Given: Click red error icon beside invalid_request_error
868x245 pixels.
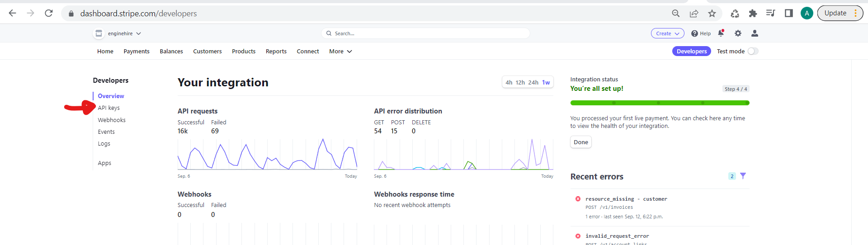Looking at the screenshot, I should (x=578, y=236).
